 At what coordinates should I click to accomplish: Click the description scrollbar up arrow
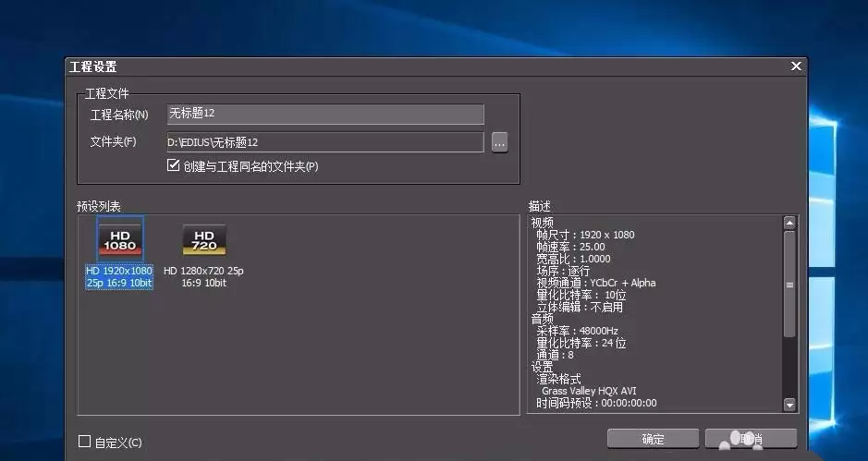coord(789,223)
